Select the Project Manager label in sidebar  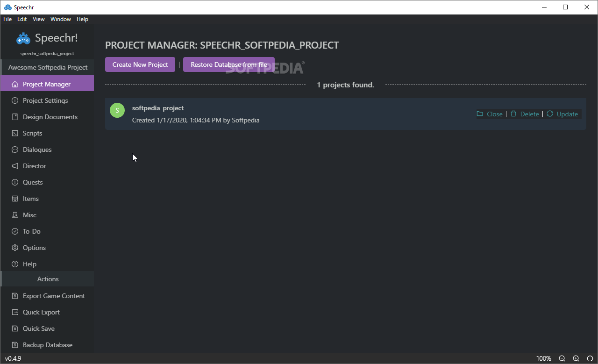coord(47,84)
